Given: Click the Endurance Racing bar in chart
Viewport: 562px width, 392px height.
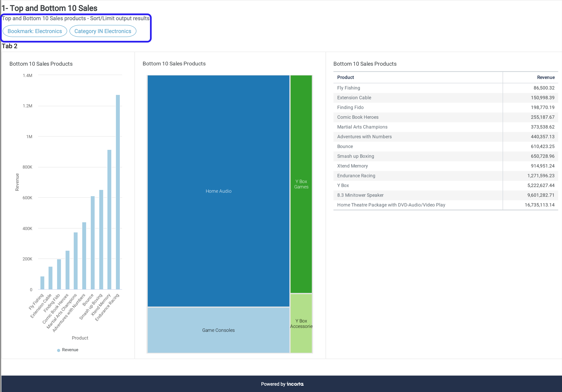Looking at the screenshot, I should click(x=118, y=192).
